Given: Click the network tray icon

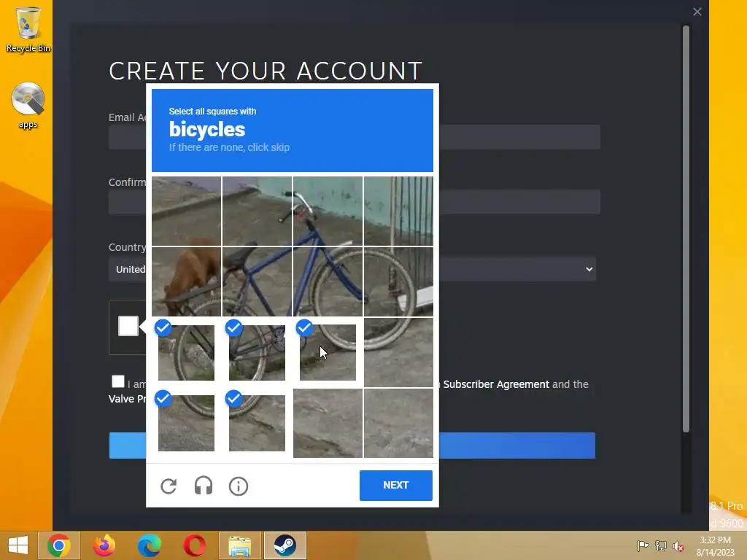Looking at the screenshot, I should tap(661, 545).
